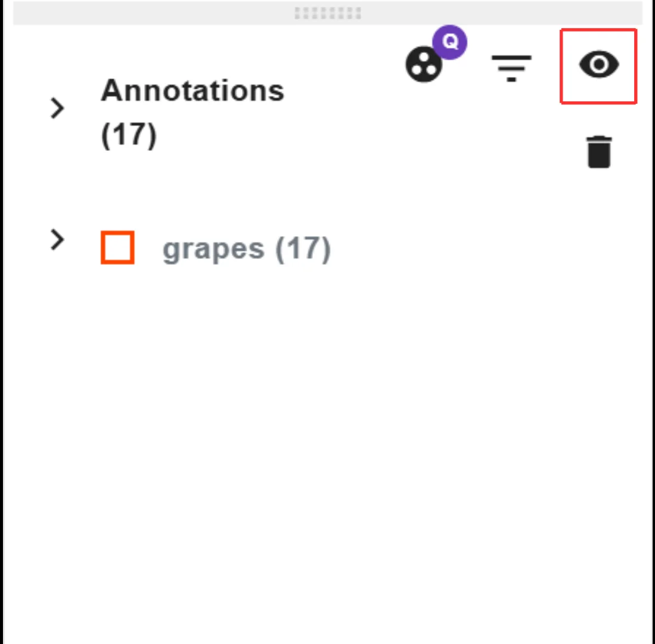The width and height of the screenshot is (655, 644).
Task: Click the purple Q badge
Action: coord(449,42)
